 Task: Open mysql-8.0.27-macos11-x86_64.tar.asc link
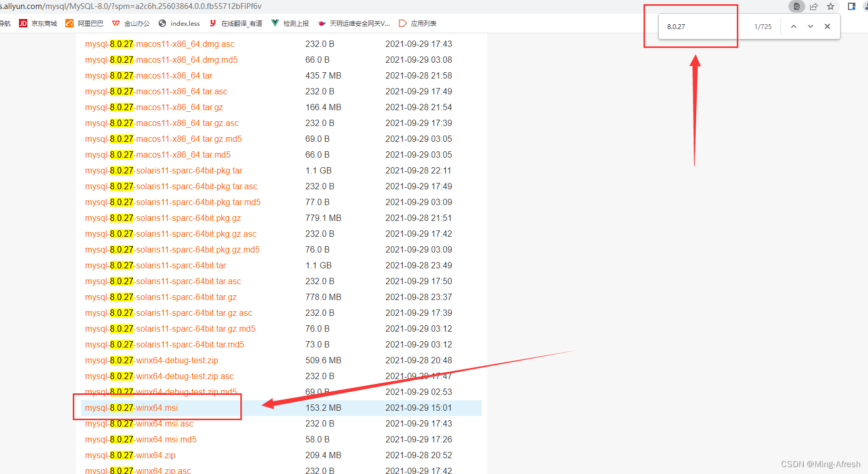click(x=156, y=91)
